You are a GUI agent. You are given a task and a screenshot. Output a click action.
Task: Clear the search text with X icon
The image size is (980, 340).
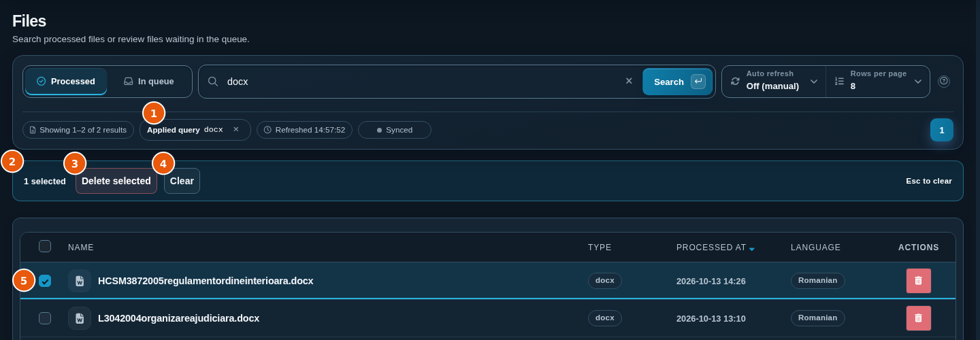(x=629, y=81)
